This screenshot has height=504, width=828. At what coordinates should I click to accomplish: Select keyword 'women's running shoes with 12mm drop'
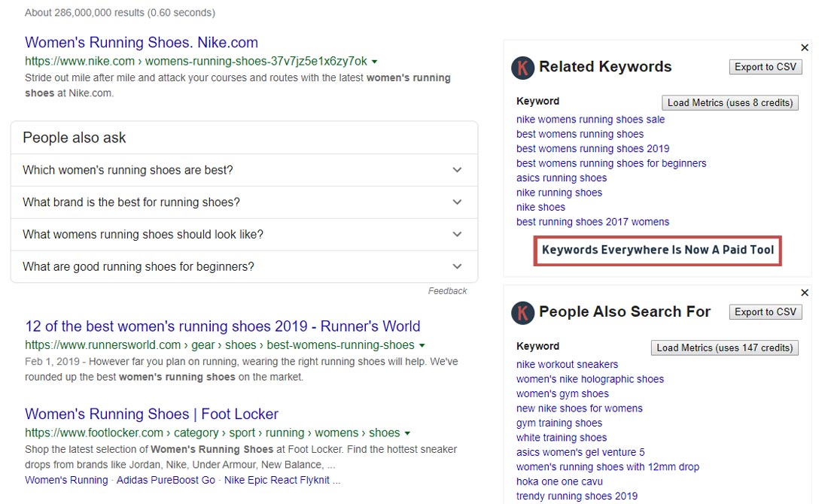607,467
